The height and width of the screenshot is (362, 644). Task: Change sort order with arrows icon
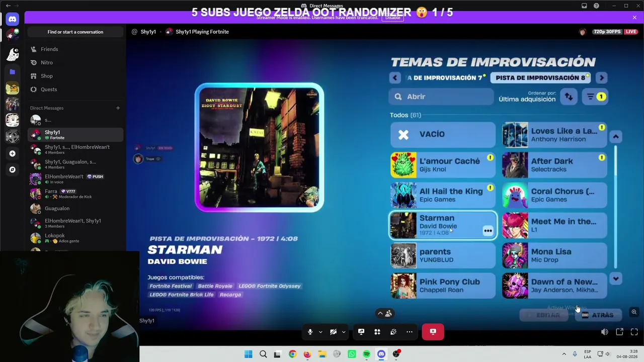tap(569, 97)
